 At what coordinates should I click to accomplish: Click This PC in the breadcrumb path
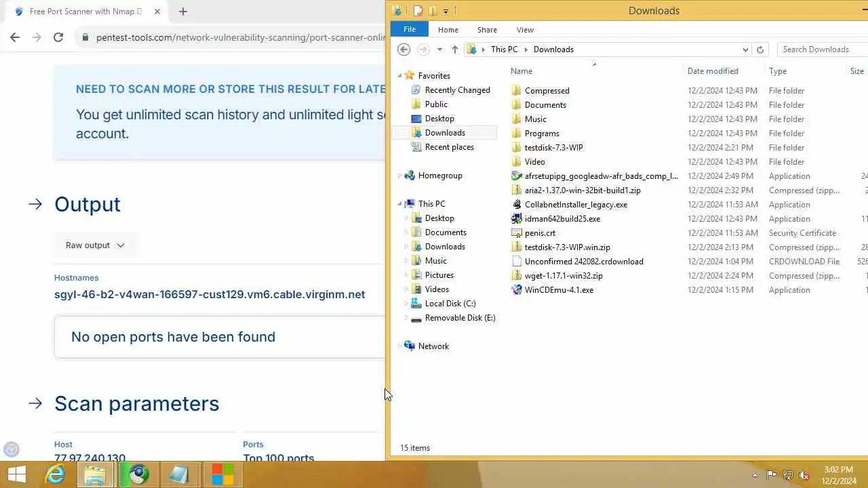[504, 49]
